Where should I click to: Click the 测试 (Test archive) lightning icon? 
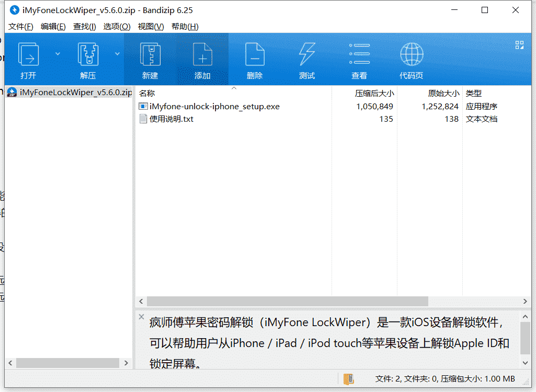click(x=307, y=54)
